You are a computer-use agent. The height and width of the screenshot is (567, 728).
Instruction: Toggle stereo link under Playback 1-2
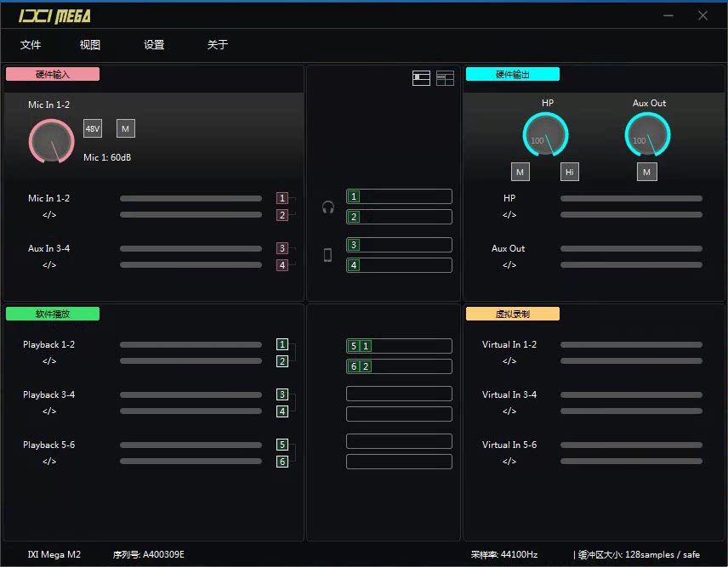click(x=49, y=360)
